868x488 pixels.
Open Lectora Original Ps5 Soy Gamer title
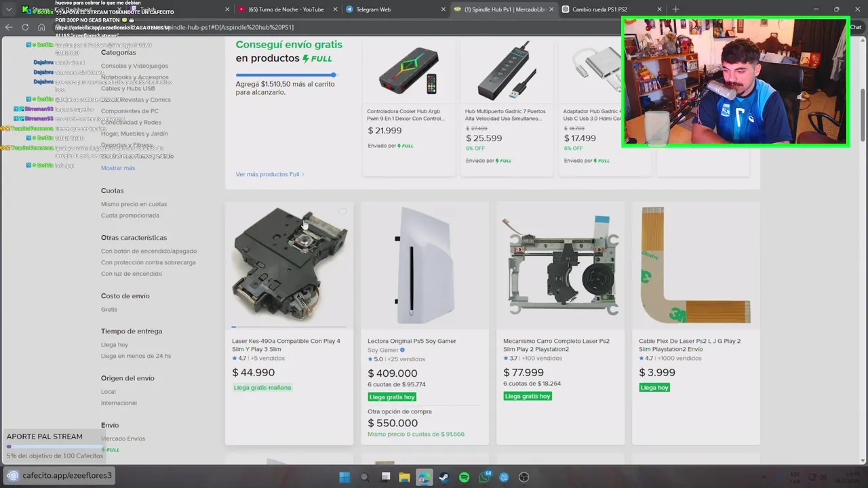412,341
